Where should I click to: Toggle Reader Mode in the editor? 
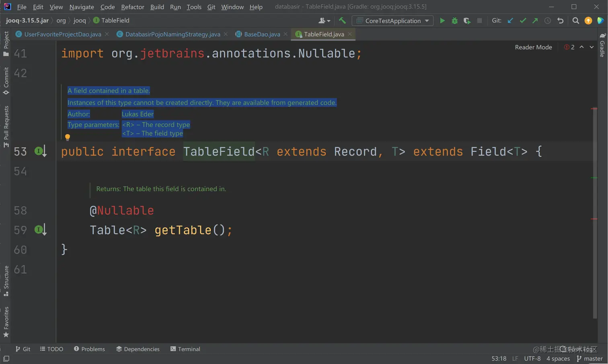[533, 47]
